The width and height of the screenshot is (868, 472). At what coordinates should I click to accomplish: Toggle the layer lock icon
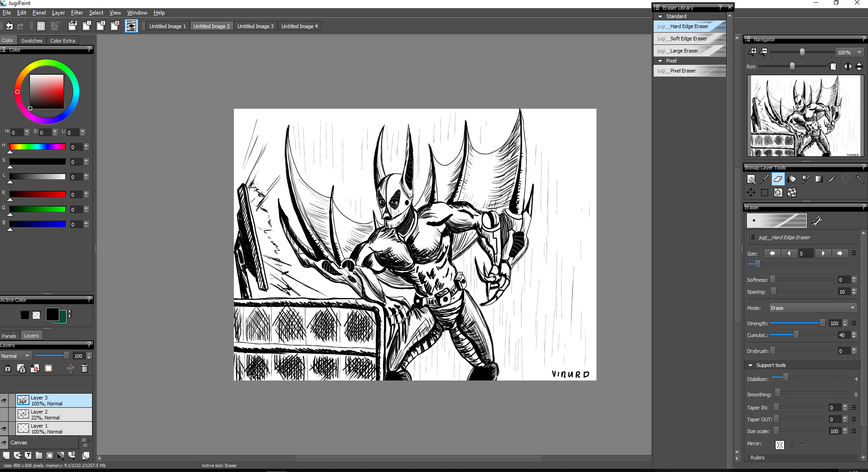[x=8, y=368]
